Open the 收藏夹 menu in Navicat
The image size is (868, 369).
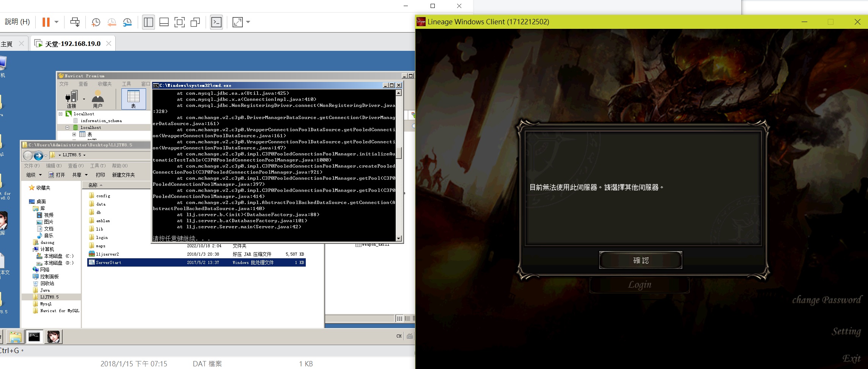(105, 84)
